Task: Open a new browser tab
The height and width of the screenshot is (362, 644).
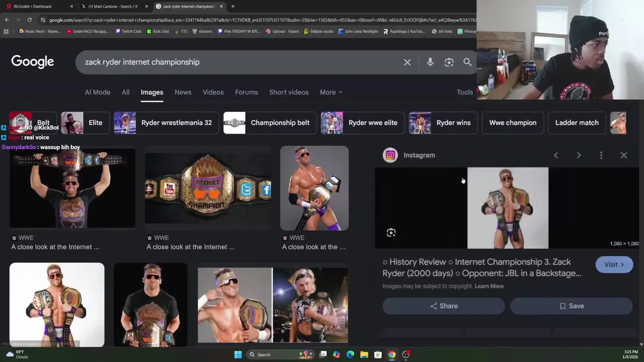Action: [x=232, y=6]
